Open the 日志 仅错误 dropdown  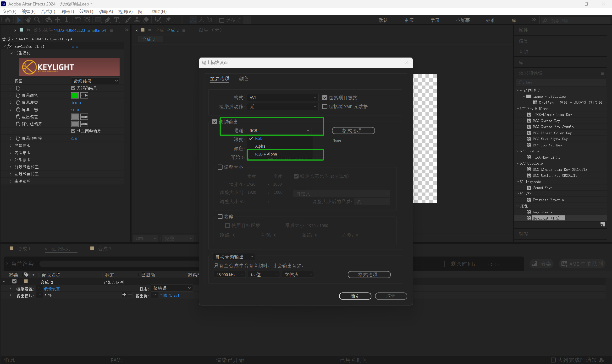(172, 288)
